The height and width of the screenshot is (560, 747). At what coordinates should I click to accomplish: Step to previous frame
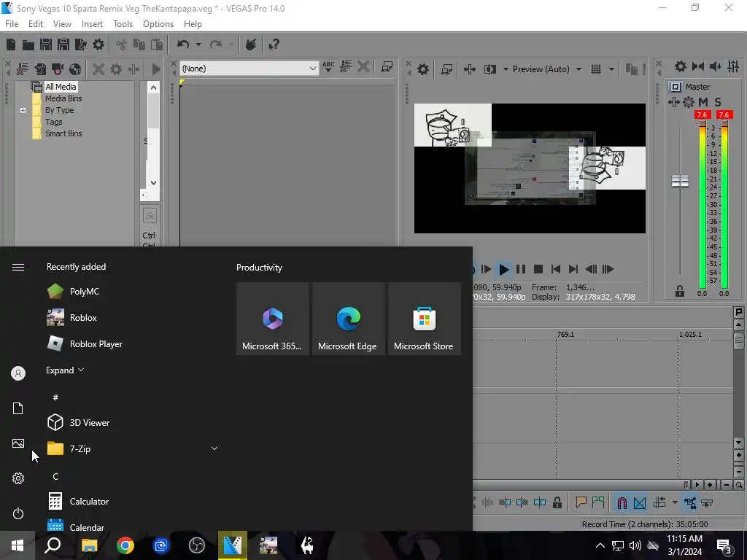tap(591, 270)
